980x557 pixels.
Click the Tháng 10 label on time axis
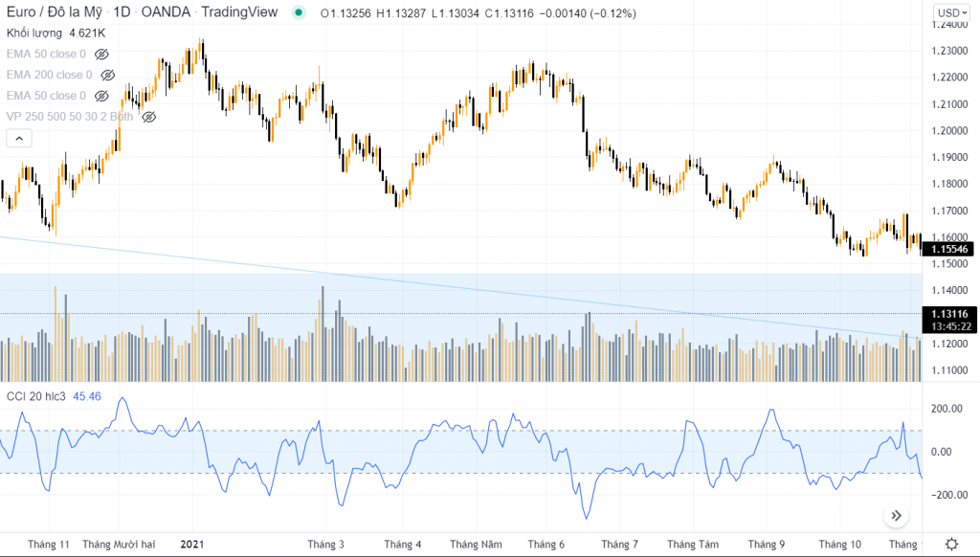(x=840, y=544)
